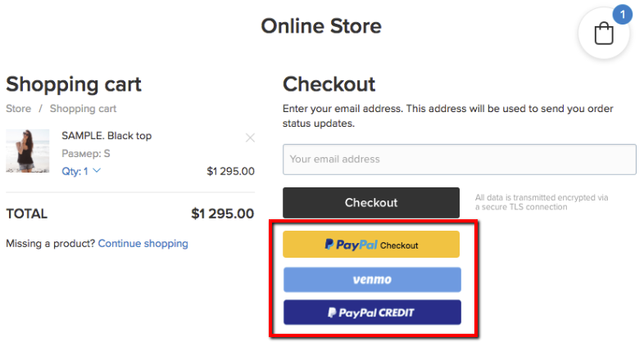Click the Размер: S size option text
Viewport: 644px width, 342px height.
pos(86,154)
